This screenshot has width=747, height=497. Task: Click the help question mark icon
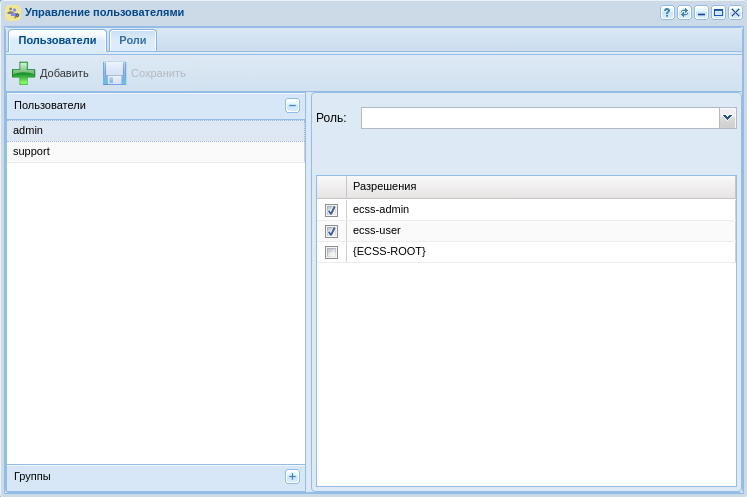[x=667, y=13]
